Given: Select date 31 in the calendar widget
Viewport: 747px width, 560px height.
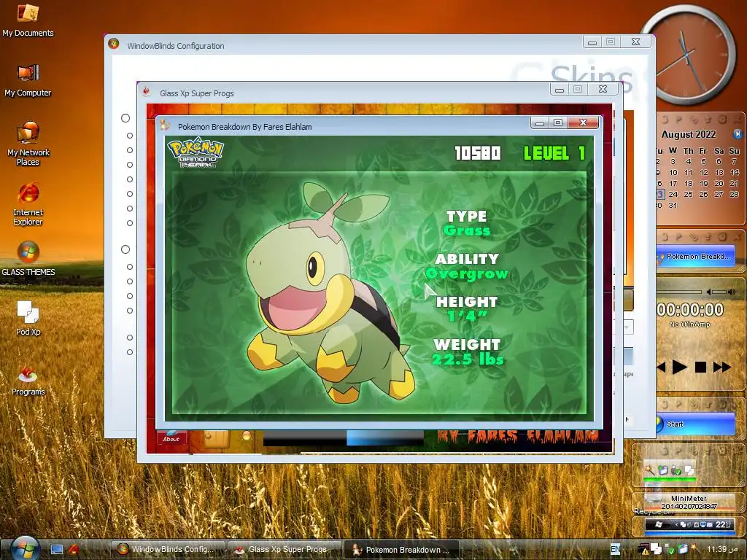Looking at the screenshot, I should coord(673,205).
